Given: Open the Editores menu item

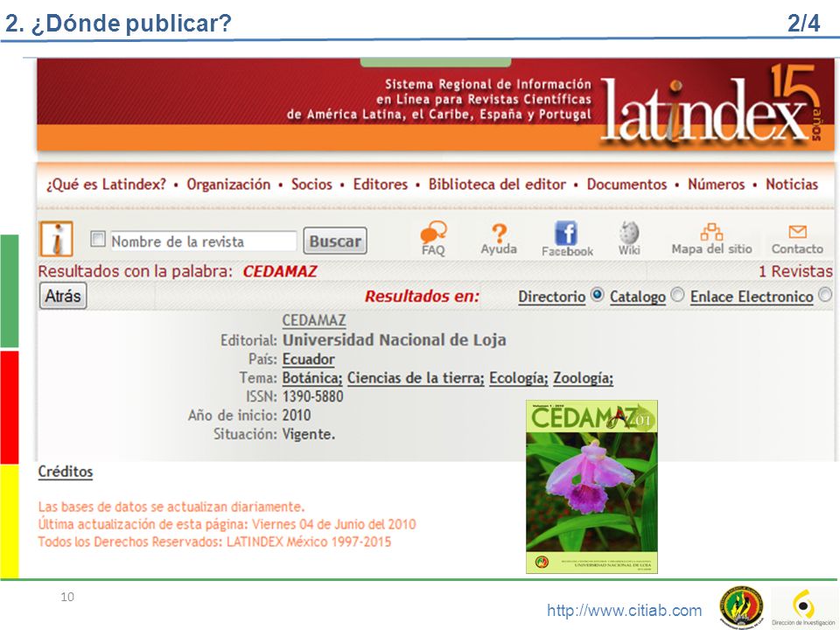Looking at the screenshot, I should [x=381, y=185].
